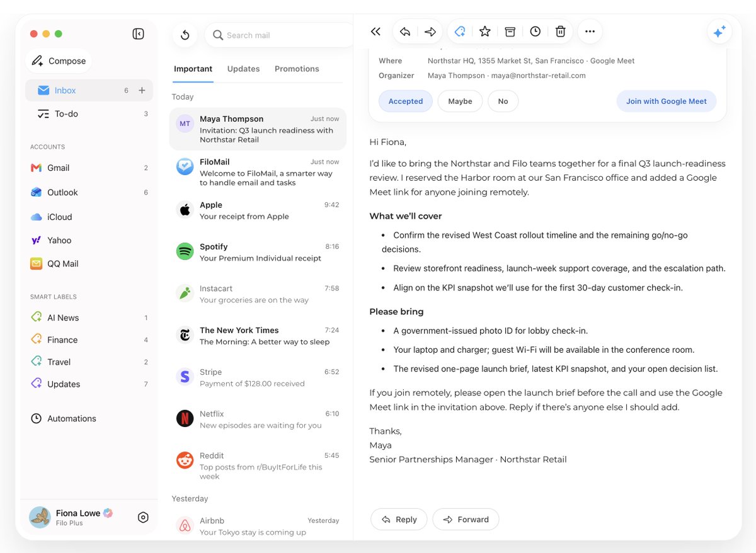Click the Reply button below the message

(x=399, y=520)
